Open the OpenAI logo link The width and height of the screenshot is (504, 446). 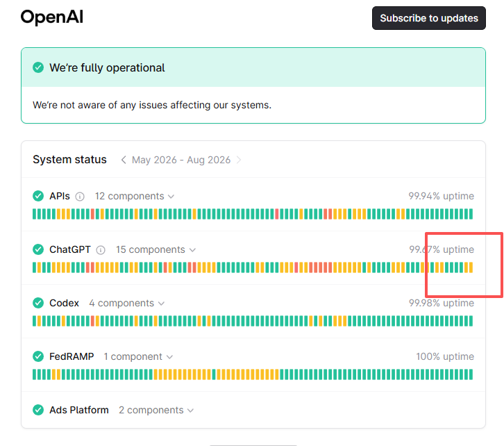pos(52,17)
